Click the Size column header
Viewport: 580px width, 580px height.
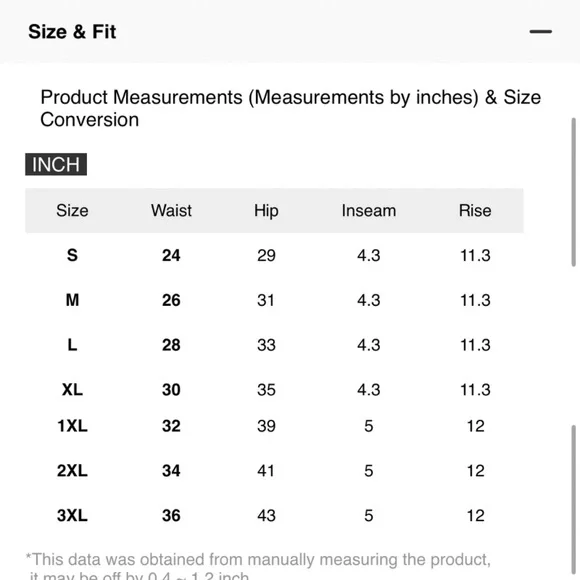point(72,210)
